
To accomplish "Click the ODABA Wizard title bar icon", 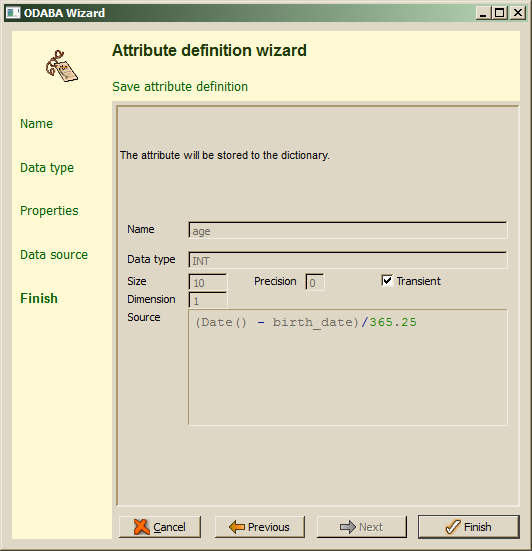I will tap(13, 13).
